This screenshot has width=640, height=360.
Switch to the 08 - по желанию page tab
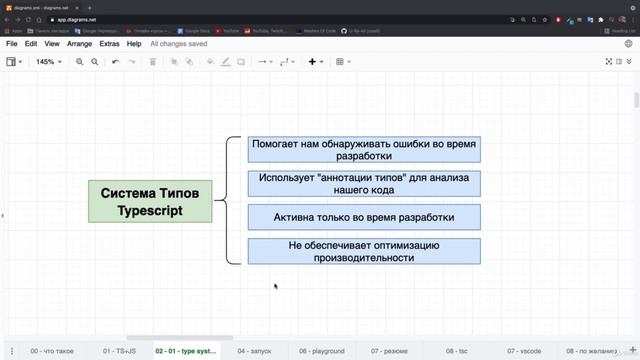click(591, 351)
